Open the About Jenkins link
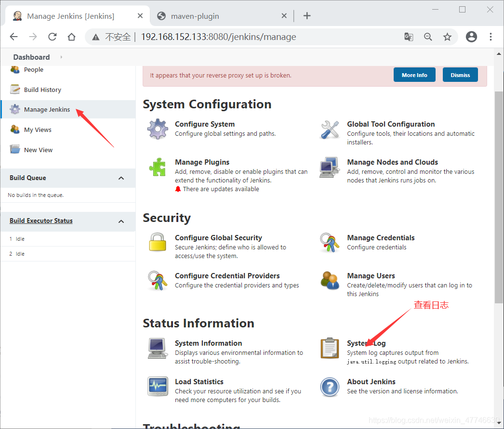Image resolution: width=504 pixels, height=429 pixels. [371, 382]
